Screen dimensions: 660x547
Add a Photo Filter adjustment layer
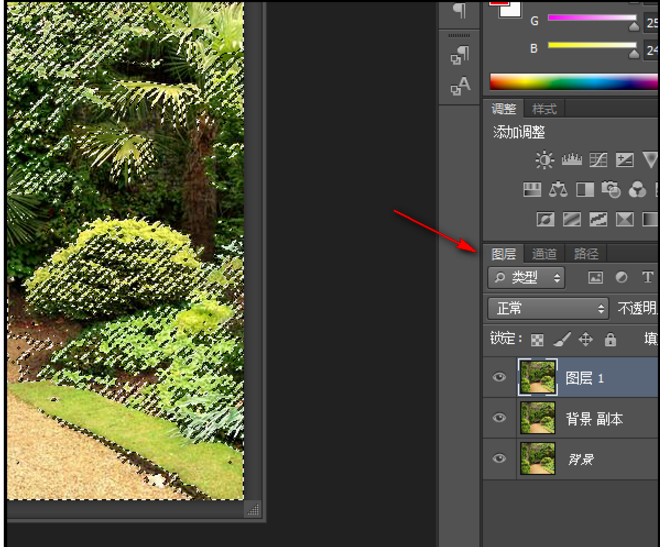pos(611,190)
